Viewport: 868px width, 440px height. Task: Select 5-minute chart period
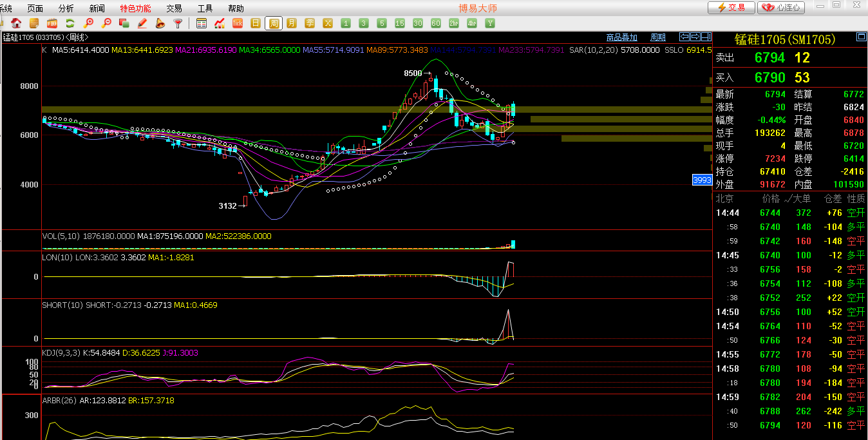point(382,23)
